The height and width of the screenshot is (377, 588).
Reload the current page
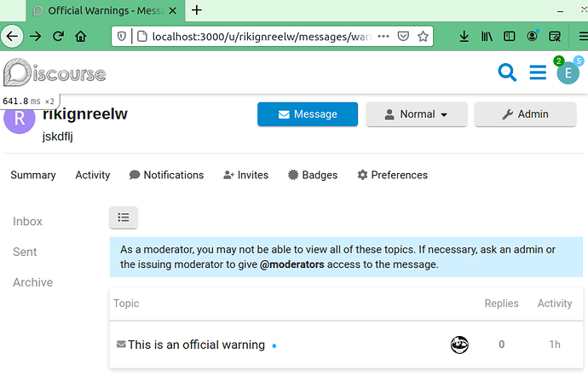[x=58, y=37]
